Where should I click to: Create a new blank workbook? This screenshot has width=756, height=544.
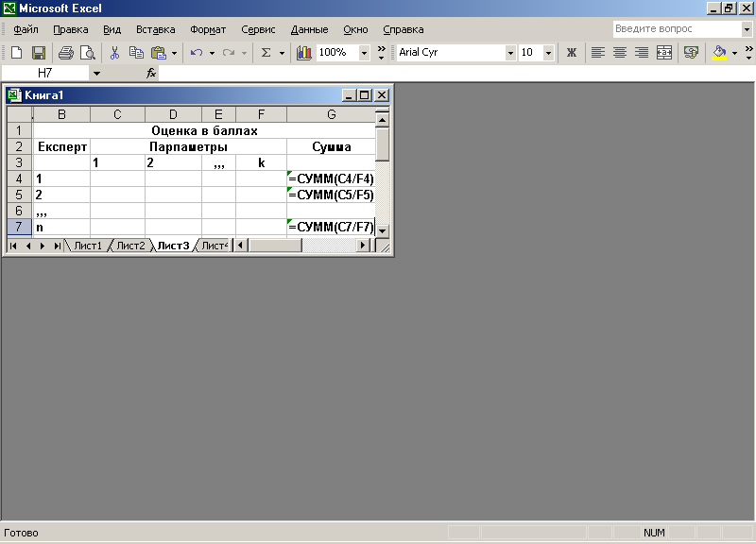pos(16,53)
